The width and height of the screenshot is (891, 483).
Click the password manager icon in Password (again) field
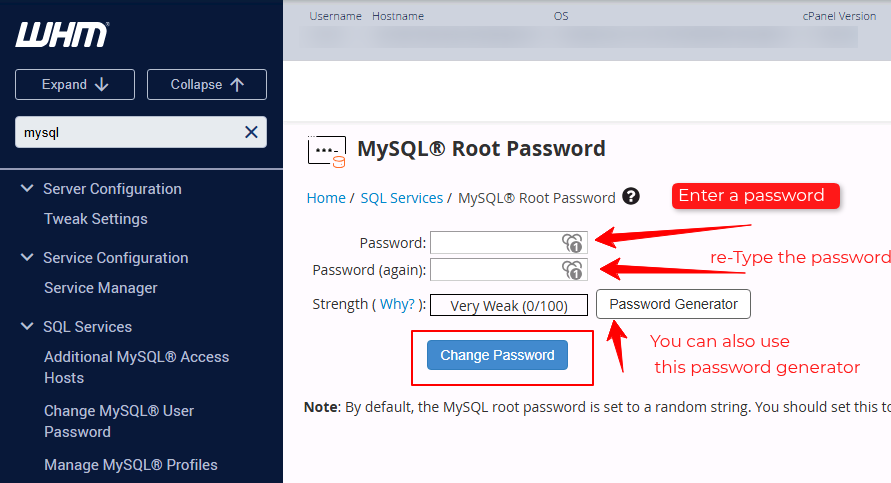pos(572,270)
